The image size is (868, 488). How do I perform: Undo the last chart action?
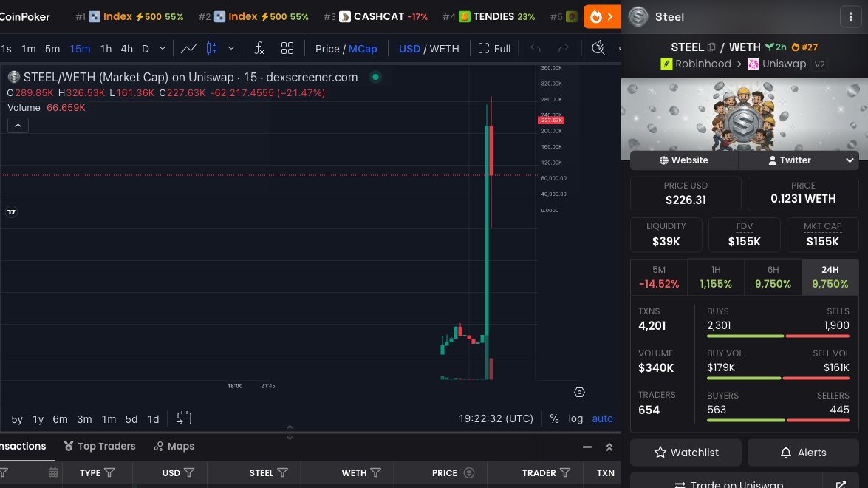(536, 49)
